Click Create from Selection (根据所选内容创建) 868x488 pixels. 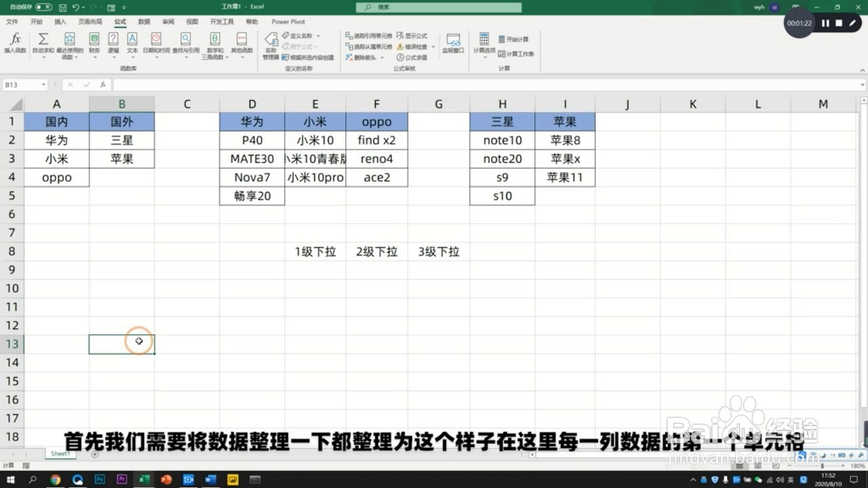pyautogui.click(x=307, y=58)
